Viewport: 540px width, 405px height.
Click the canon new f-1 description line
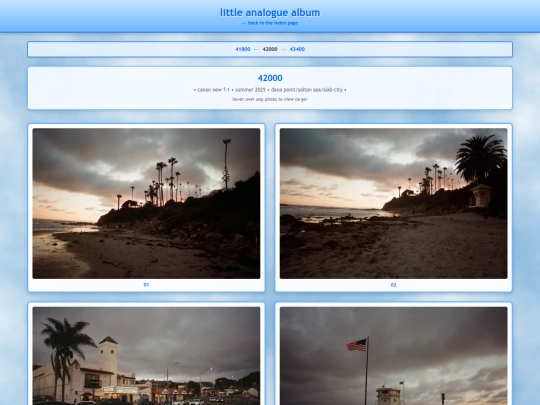pyautogui.click(x=270, y=90)
